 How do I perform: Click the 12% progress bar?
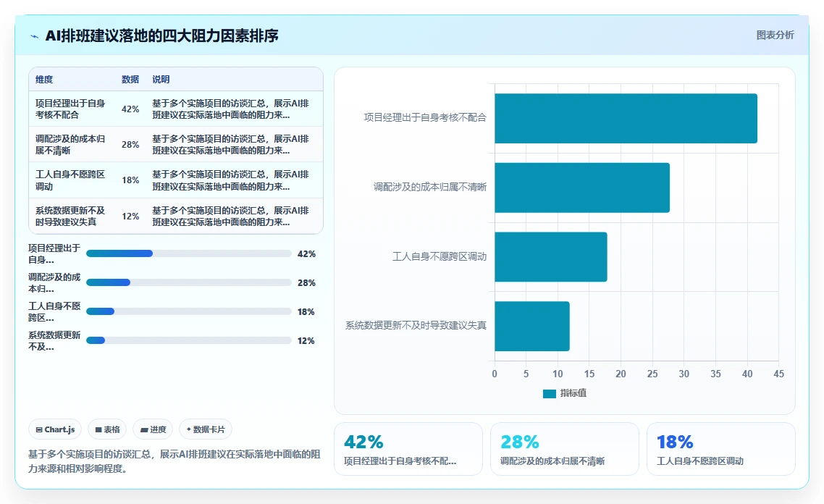tap(189, 340)
